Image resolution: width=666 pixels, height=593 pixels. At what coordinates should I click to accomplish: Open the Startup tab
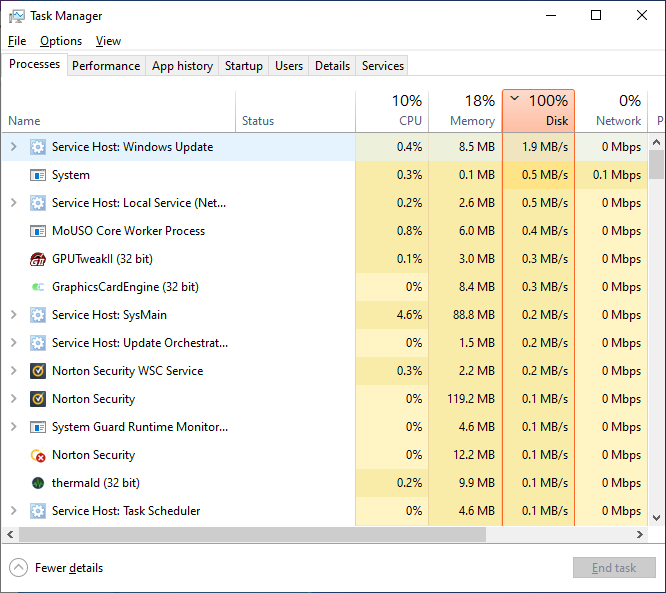click(244, 66)
